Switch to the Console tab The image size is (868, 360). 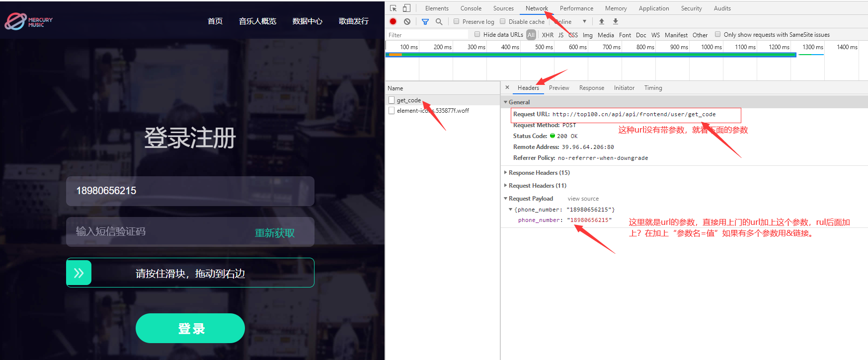coord(471,8)
